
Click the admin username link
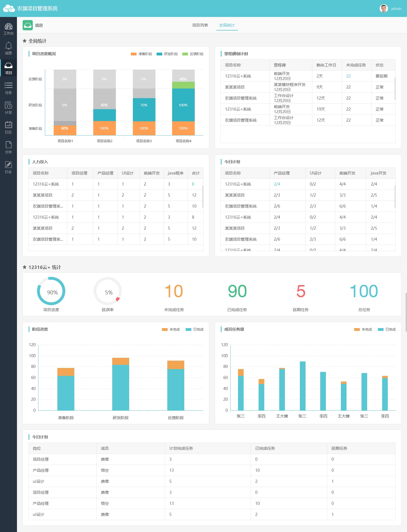click(396, 9)
